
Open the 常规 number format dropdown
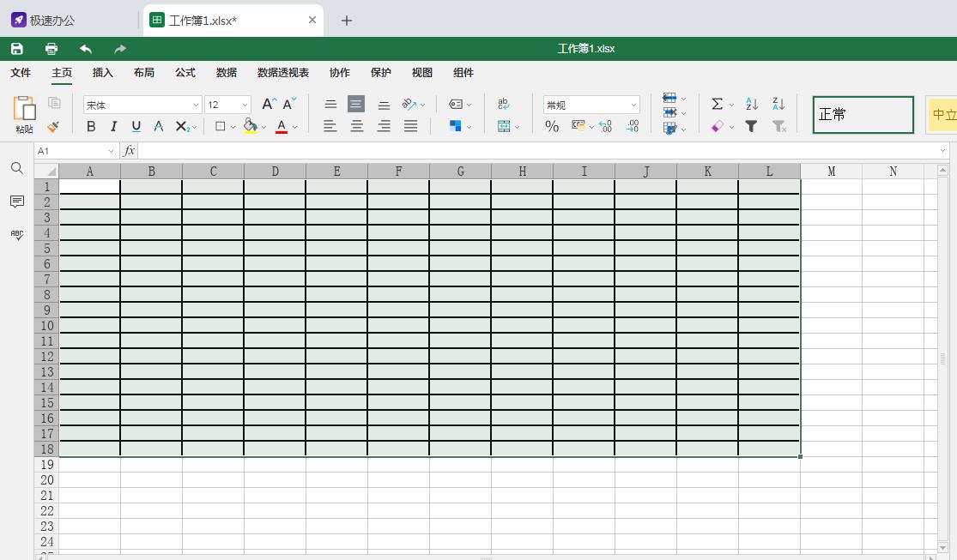click(x=591, y=104)
